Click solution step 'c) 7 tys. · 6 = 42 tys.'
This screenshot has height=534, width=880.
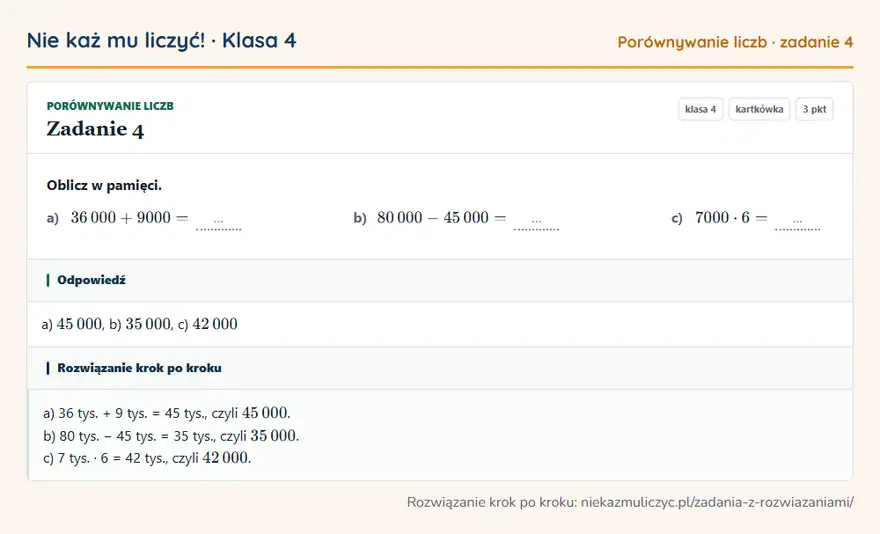(x=147, y=458)
